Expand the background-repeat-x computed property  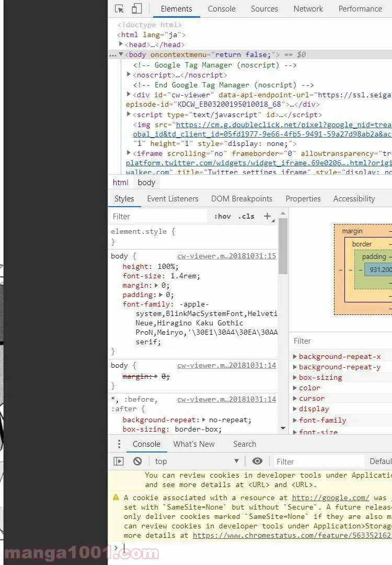coord(295,357)
